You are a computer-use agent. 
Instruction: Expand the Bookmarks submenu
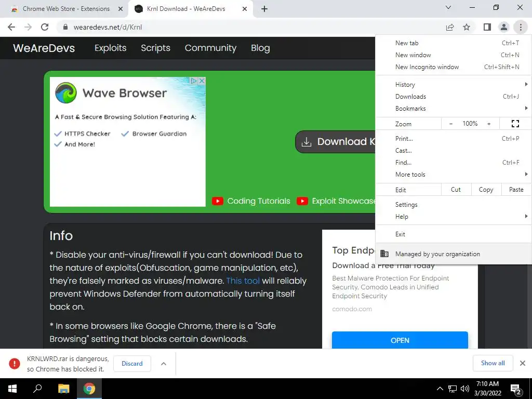tap(453, 109)
